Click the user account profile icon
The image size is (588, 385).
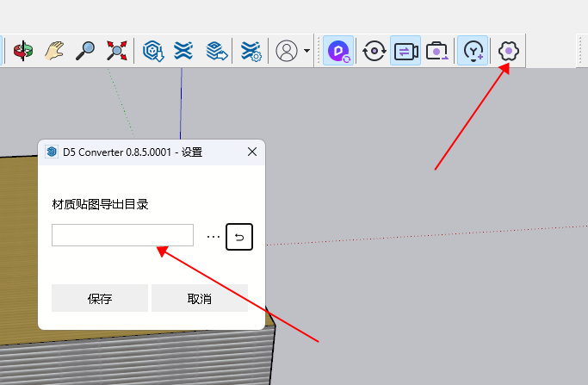point(286,51)
